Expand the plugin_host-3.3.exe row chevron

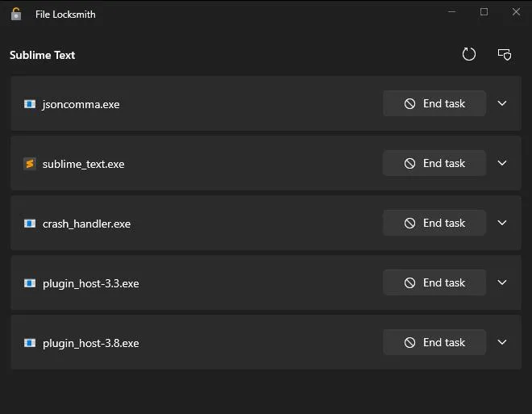(x=502, y=282)
